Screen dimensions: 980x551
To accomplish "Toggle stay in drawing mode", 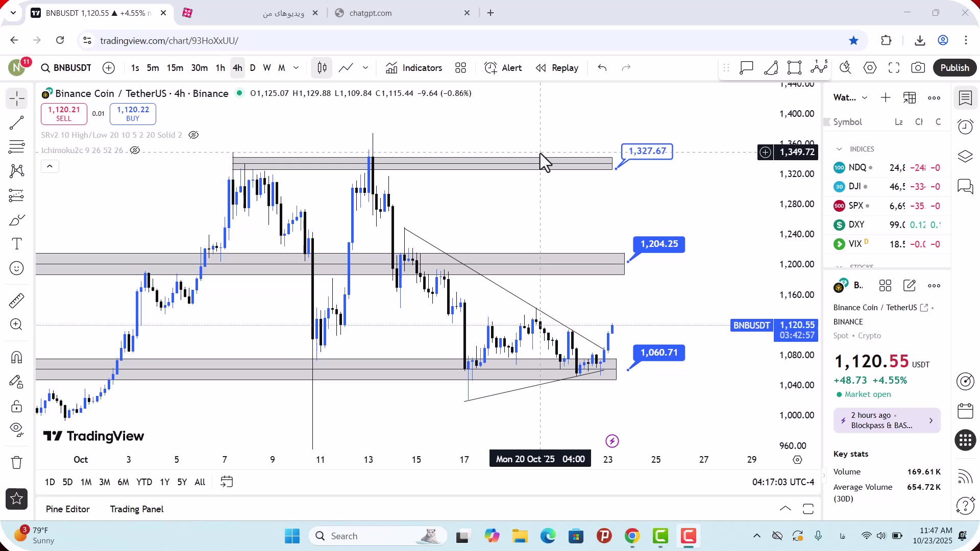I will 17,382.
